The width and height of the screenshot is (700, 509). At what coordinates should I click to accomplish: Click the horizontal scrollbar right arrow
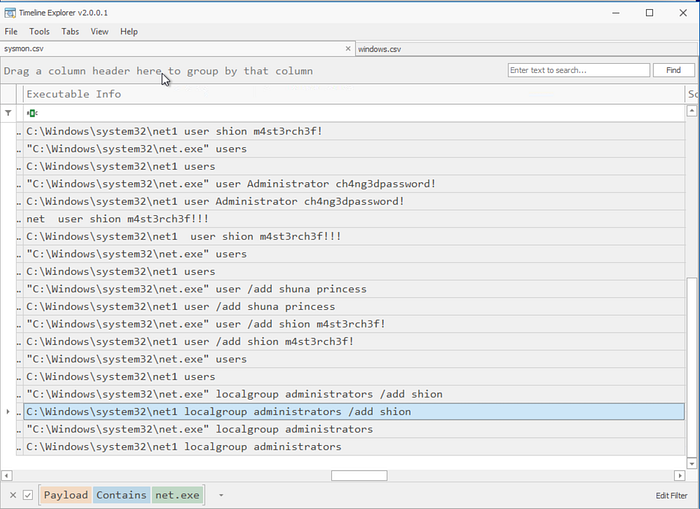coord(679,476)
